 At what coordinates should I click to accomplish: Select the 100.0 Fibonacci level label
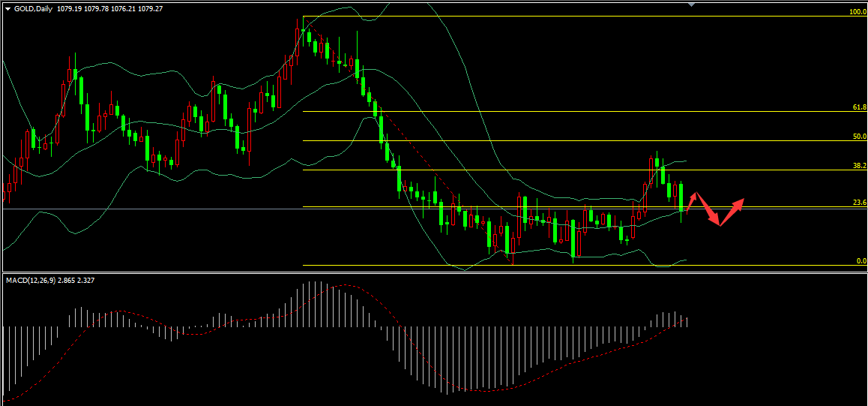click(858, 11)
